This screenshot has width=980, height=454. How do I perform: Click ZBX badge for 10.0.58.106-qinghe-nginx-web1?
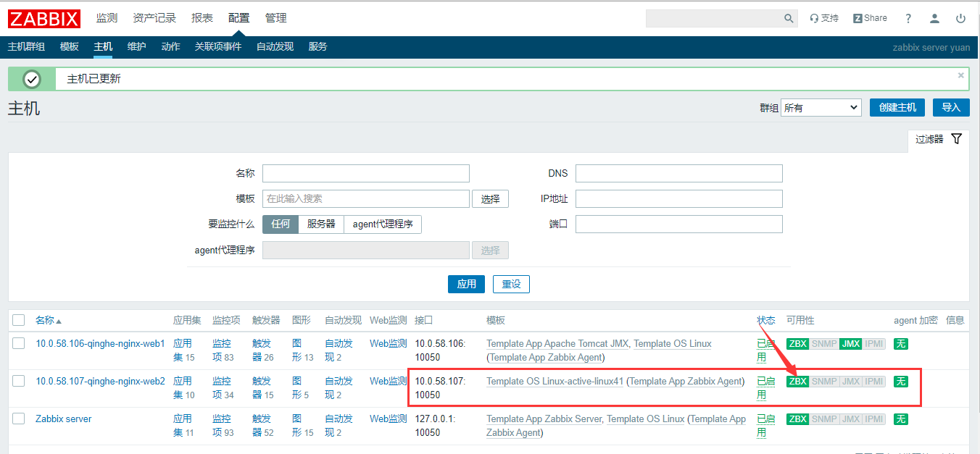[798, 344]
